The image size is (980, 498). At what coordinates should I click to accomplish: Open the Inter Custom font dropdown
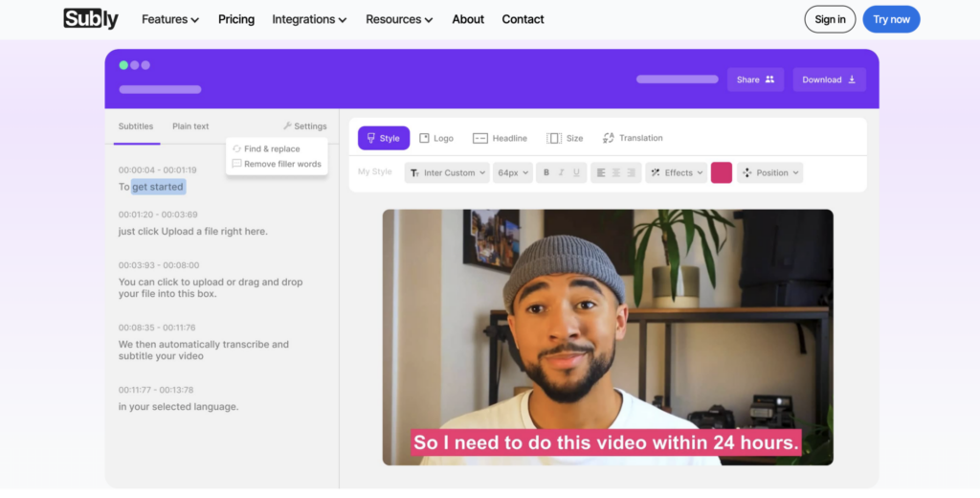447,173
